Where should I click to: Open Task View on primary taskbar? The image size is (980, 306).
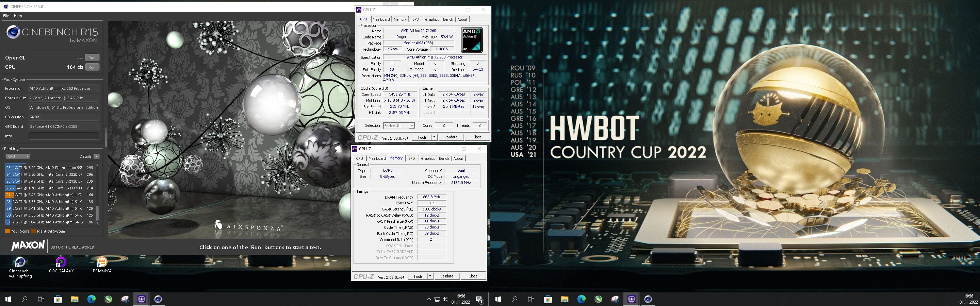tap(41, 299)
